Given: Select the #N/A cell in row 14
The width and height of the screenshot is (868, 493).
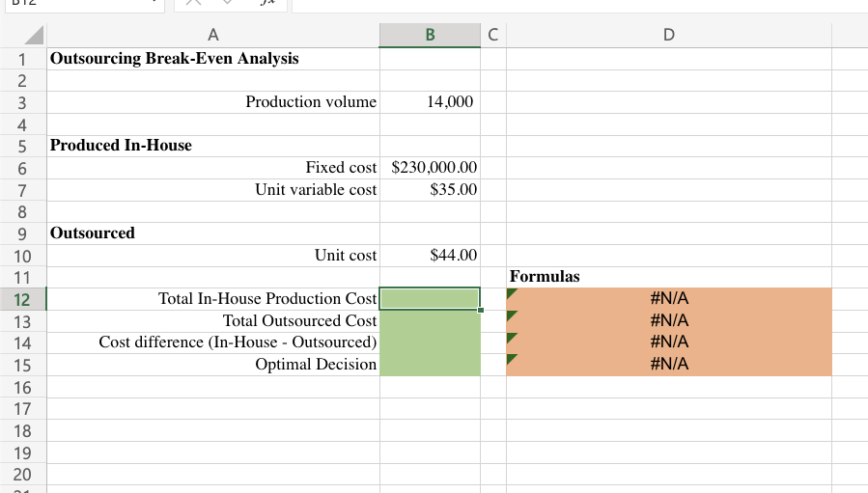Looking at the screenshot, I should coord(669,343).
